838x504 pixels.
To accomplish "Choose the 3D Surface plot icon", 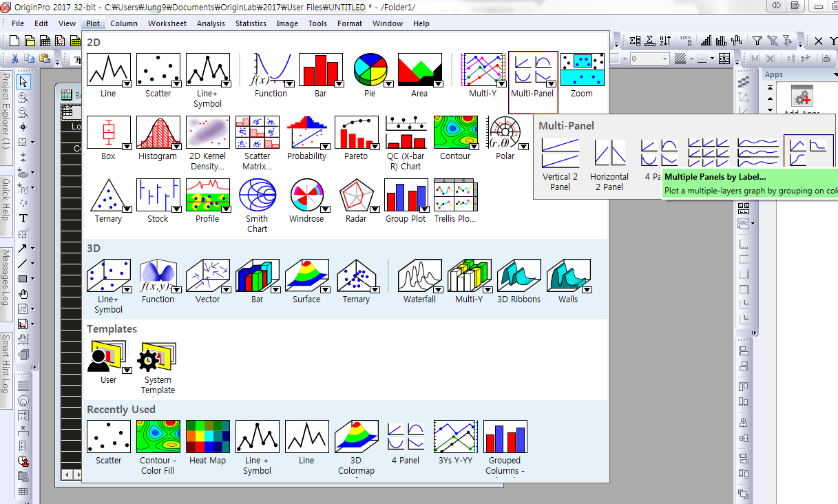I will (306, 275).
